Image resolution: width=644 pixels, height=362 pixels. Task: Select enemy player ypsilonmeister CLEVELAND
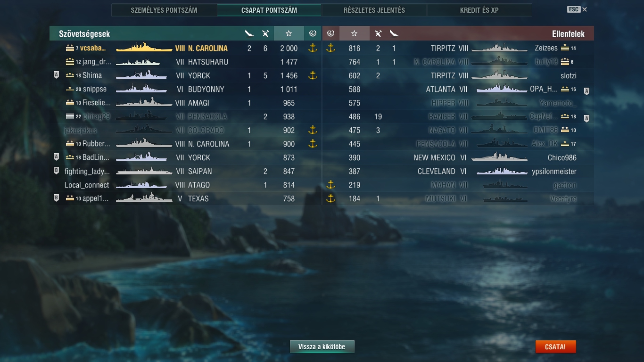(x=458, y=171)
